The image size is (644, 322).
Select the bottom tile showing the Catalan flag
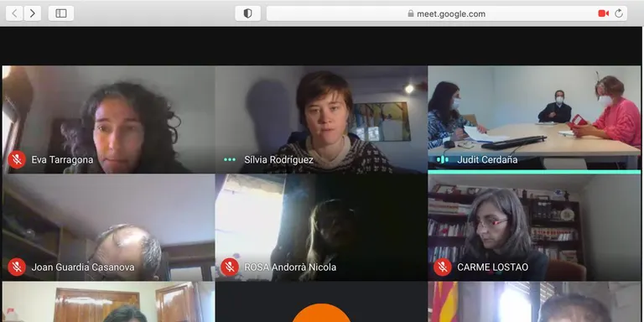[x=534, y=302]
